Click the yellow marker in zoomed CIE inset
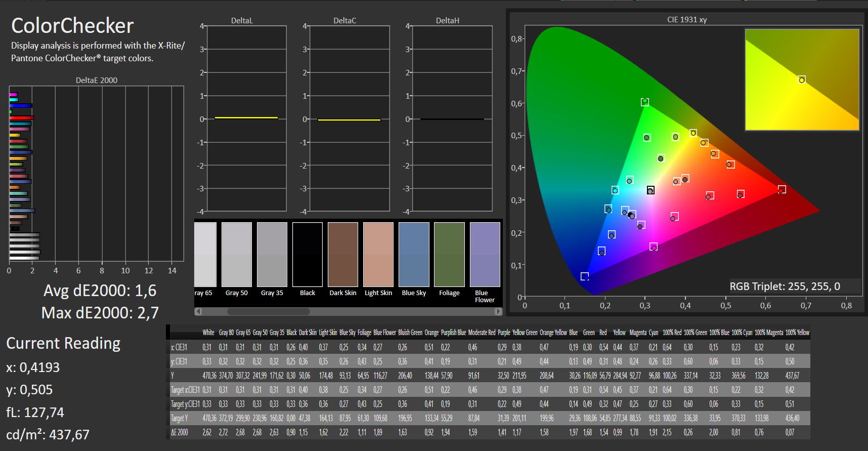The image size is (868, 451). [802, 80]
